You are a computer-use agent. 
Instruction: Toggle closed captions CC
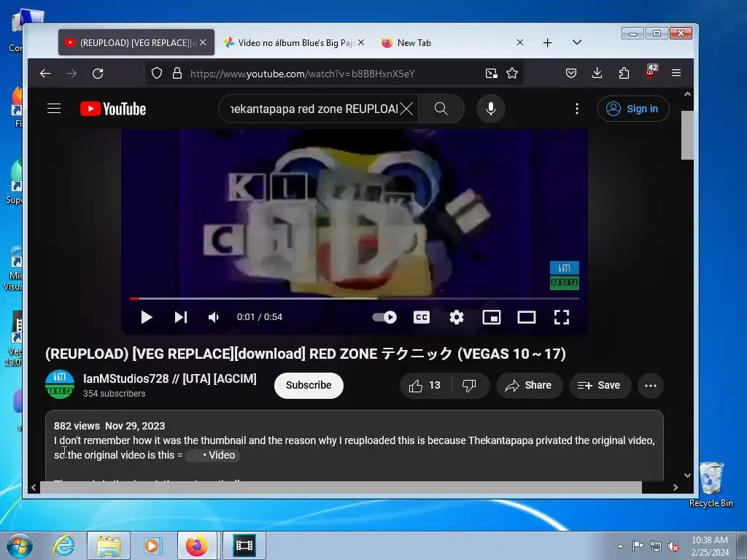(x=422, y=317)
